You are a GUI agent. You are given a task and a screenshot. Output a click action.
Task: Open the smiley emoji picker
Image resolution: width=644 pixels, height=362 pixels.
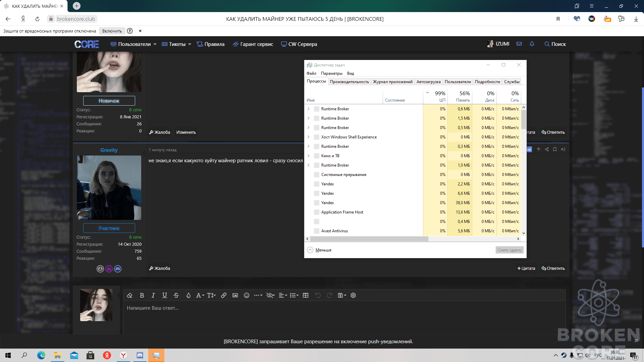tap(247, 295)
